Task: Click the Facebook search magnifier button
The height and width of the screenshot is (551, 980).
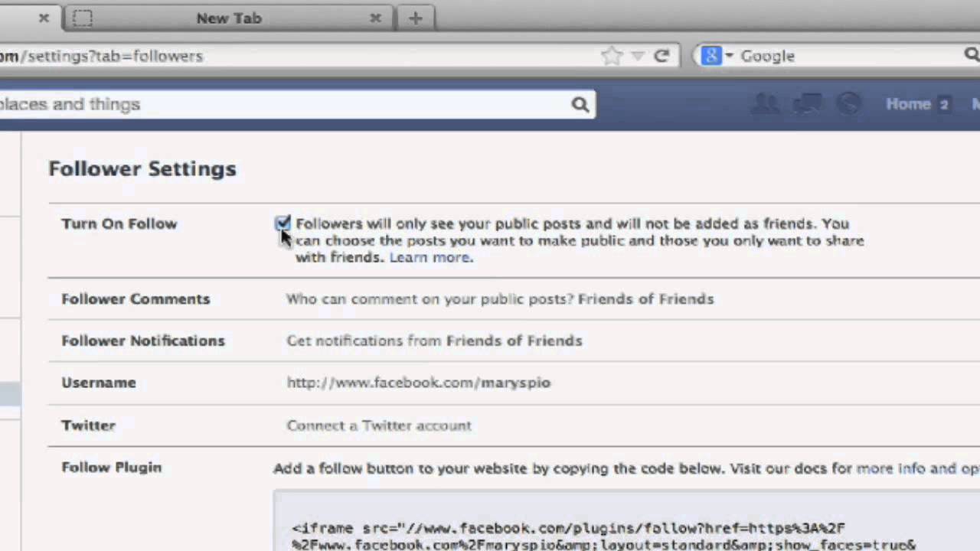Action: coord(580,105)
